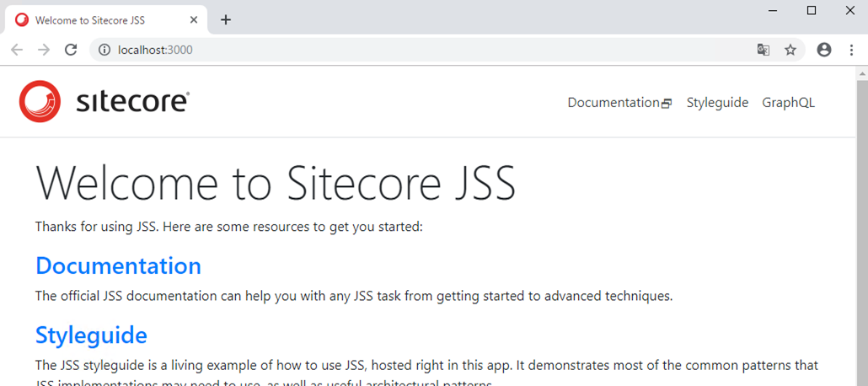
Task: Click the page's vertical scrollbar thumb
Action: [862, 233]
